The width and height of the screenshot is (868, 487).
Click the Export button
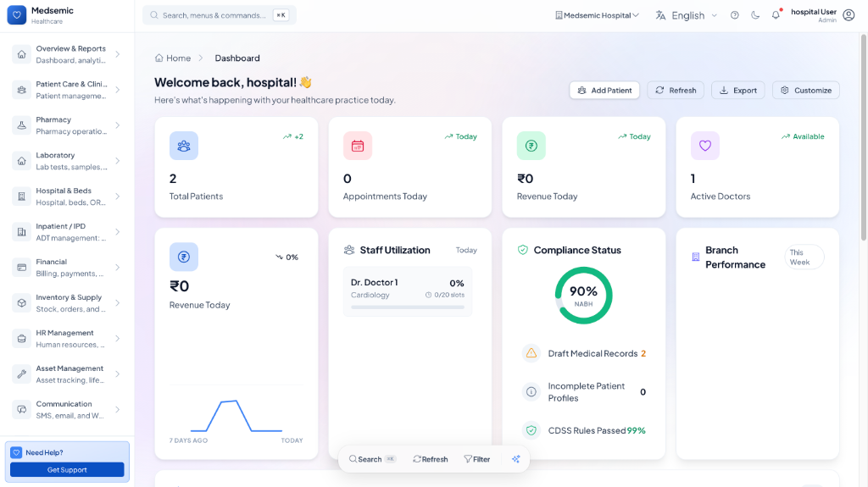(x=737, y=90)
